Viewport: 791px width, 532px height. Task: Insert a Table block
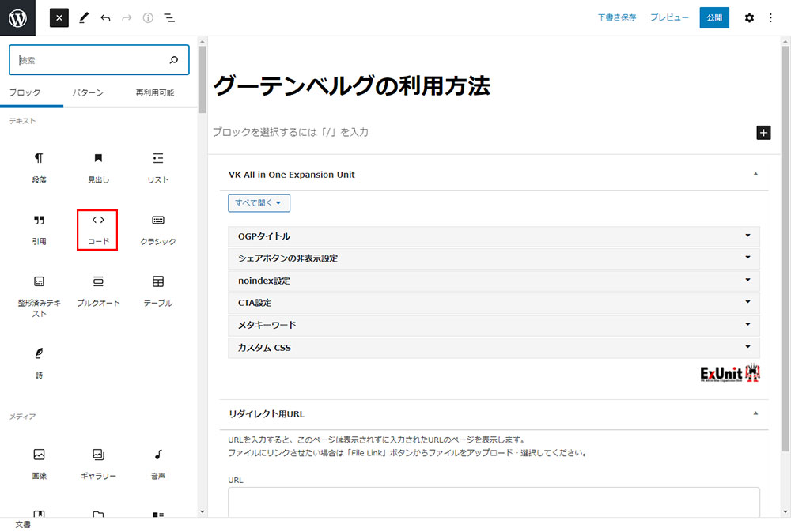pyautogui.click(x=157, y=290)
